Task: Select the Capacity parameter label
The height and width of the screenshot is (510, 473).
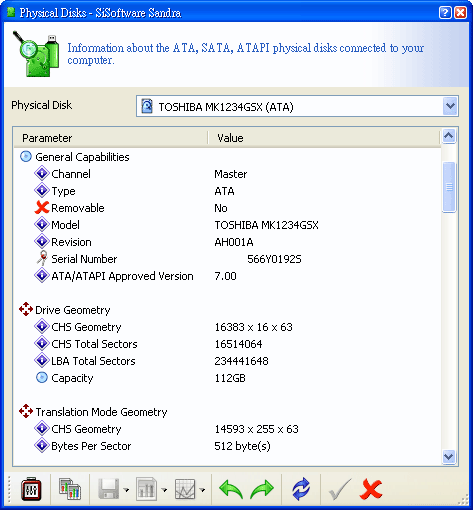Action: [72, 378]
